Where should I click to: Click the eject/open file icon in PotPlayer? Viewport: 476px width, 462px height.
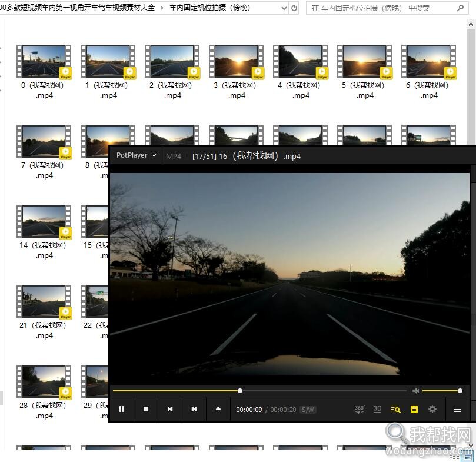[218, 409]
